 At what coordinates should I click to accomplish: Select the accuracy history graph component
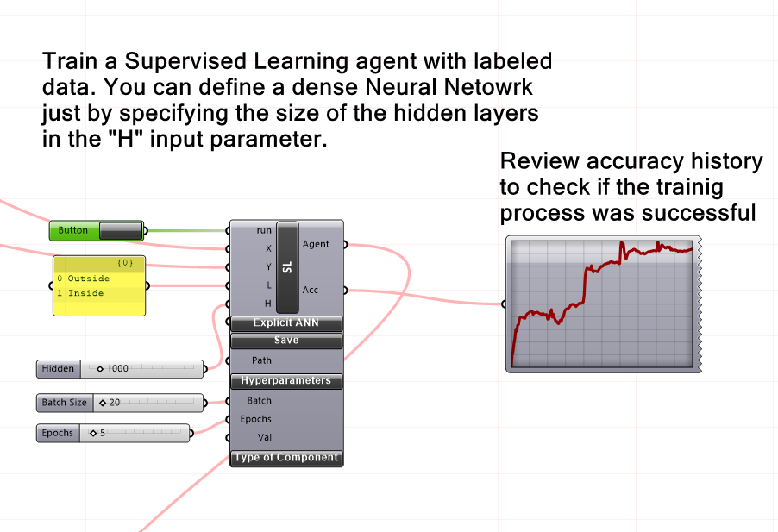coord(601,302)
